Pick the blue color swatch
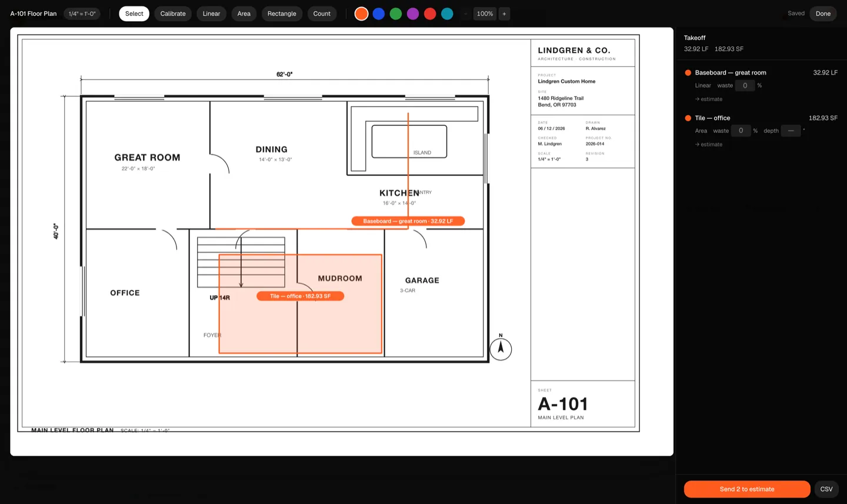 [x=379, y=14]
